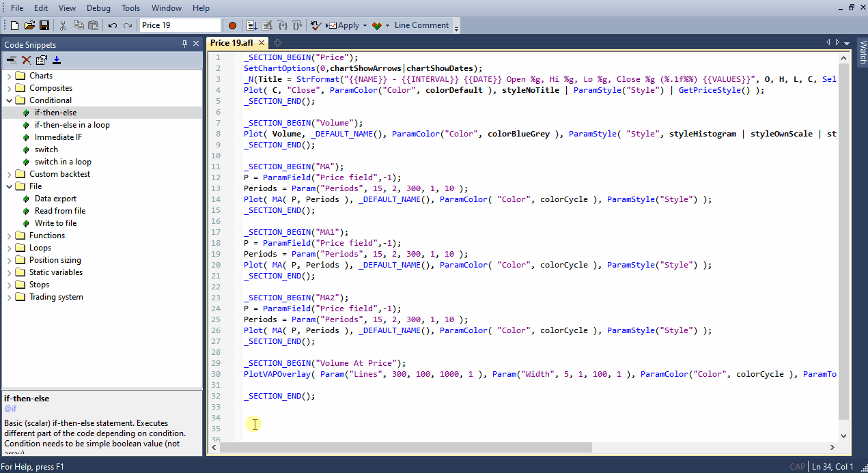Expand the Custom backtest folder
Image resolution: width=868 pixels, height=473 pixels.
coord(9,174)
